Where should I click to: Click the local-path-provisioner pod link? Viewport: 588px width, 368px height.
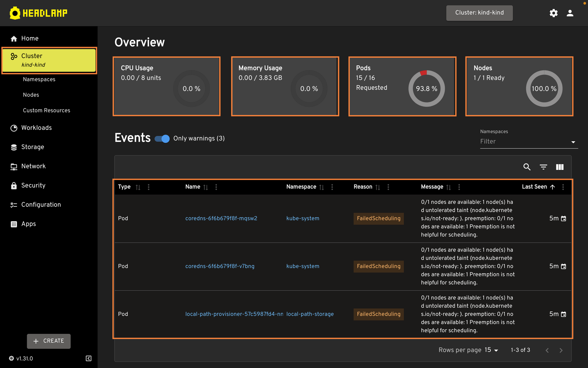coord(234,314)
